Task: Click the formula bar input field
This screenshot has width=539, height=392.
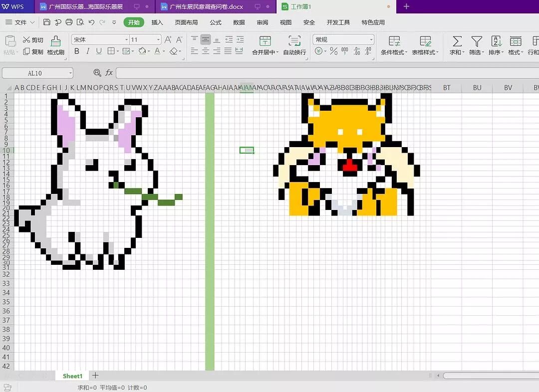Action: tap(327, 73)
